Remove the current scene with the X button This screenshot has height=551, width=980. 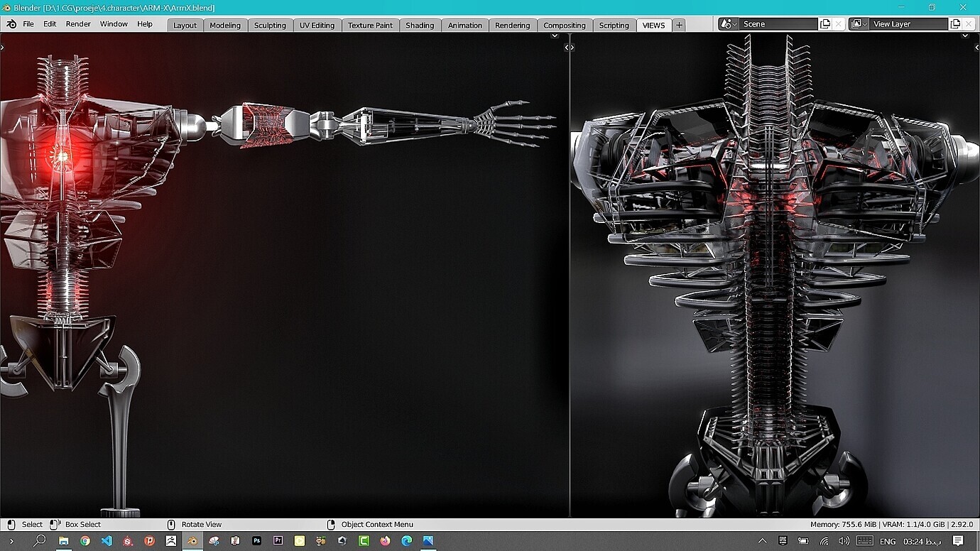pos(839,23)
